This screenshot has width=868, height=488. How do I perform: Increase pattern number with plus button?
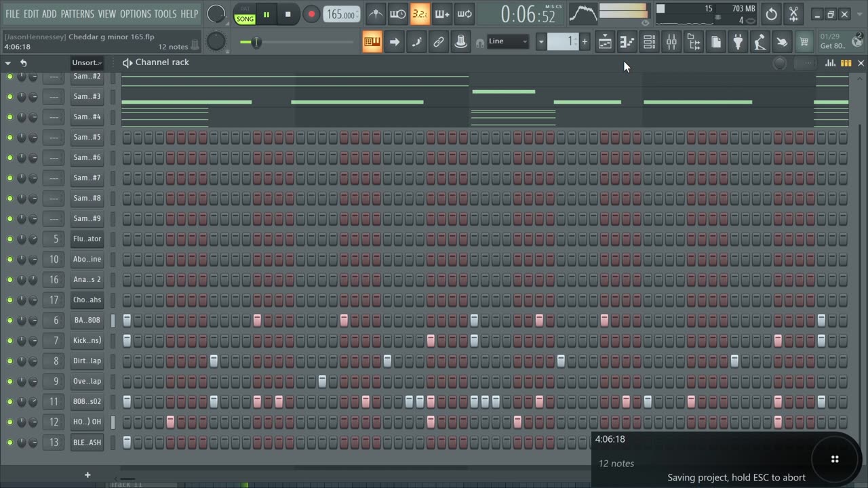pos(585,42)
